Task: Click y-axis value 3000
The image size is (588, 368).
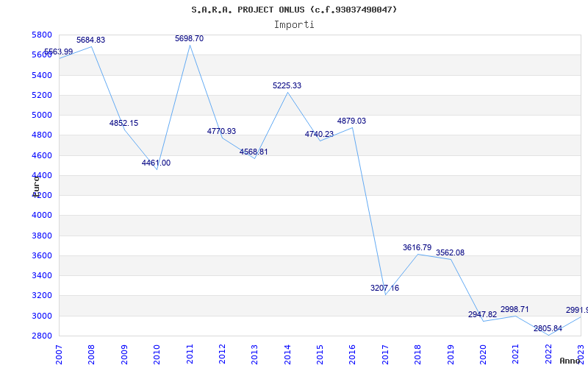Action: [x=43, y=316]
